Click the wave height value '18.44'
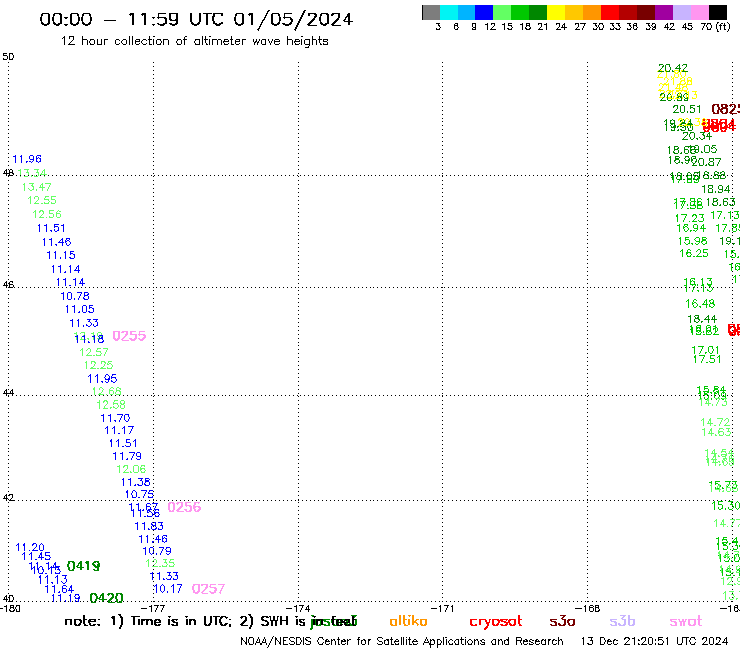The width and height of the screenshot is (740, 650). pos(702,320)
